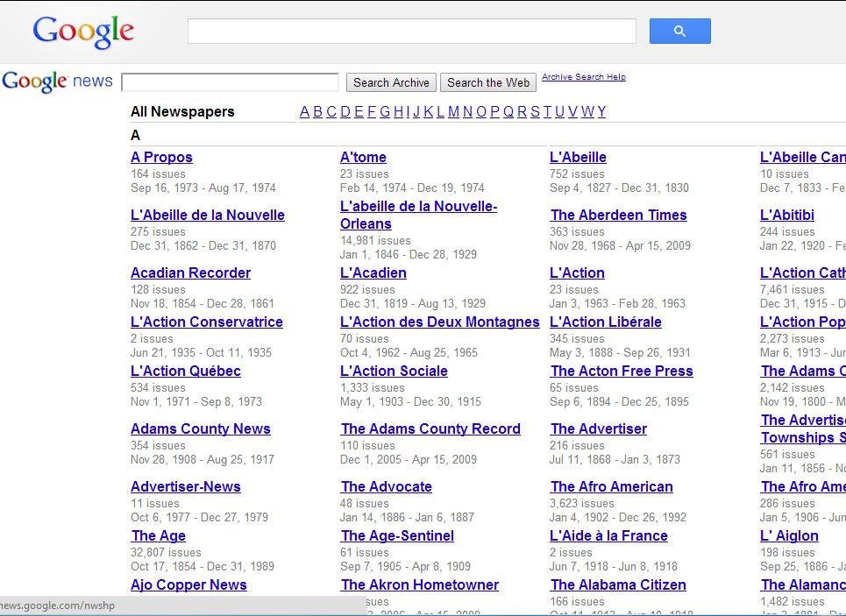Jump to letter M in alphabet index
Image resolution: width=846 pixels, height=616 pixels.
453,111
